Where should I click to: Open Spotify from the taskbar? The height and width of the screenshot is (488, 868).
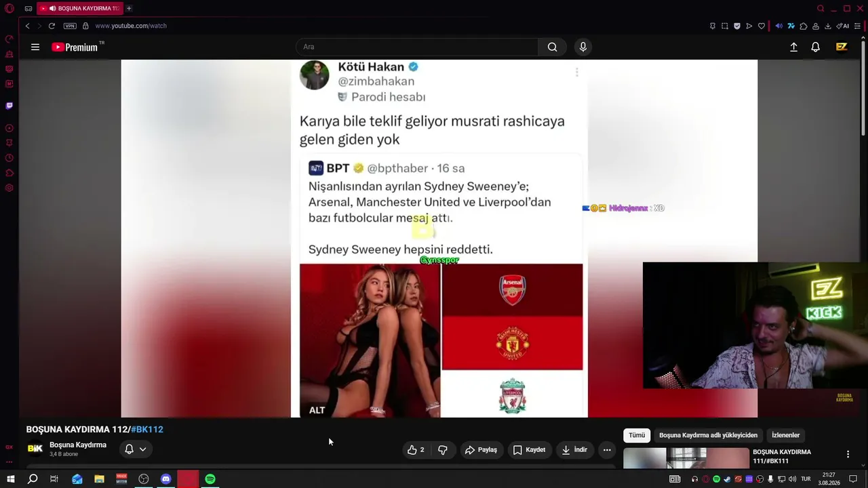[x=210, y=479]
